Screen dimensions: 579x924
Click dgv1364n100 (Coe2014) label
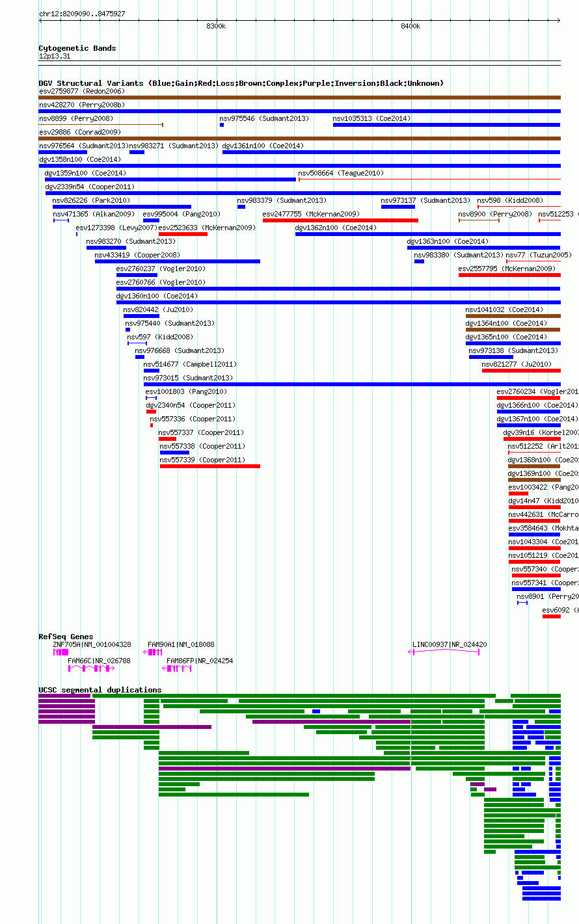click(506, 323)
